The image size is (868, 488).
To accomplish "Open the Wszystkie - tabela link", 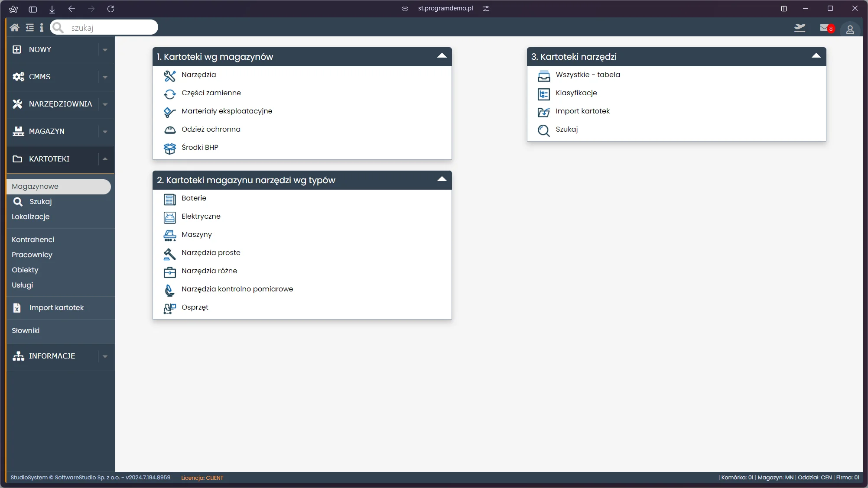I will point(588,75).
